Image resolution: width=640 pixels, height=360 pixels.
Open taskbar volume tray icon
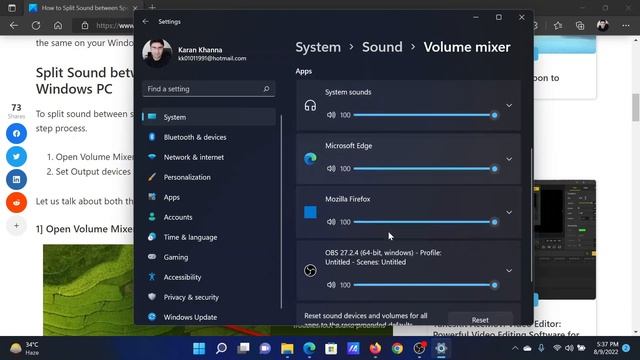[x=569, y=348]
